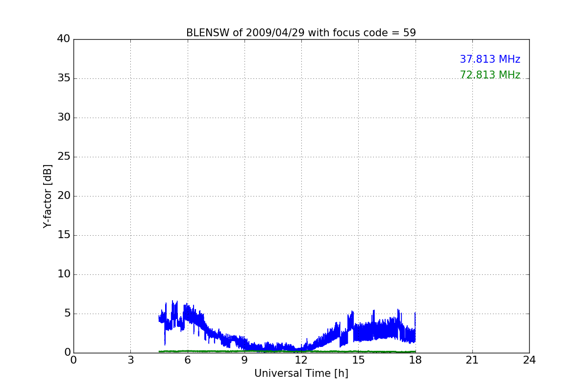Click the plot title mentioning focus code 59
This screenshot has height=392, width=588.
[x=301, y=33]
